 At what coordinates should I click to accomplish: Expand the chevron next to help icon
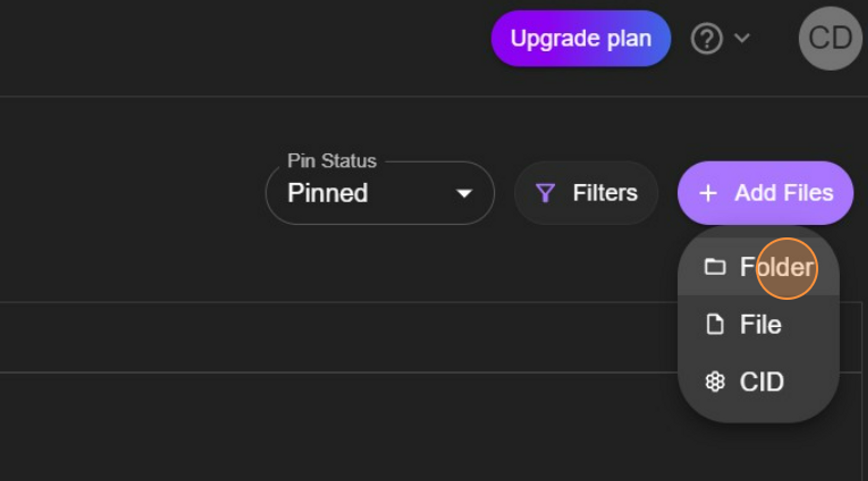pyautogui.click(x=741, y=38)
